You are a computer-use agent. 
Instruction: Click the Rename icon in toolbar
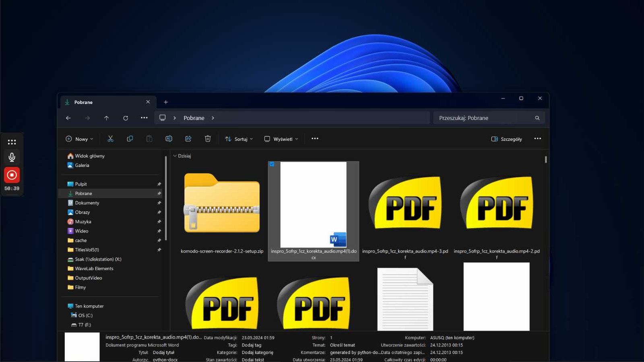coord(169,139)
